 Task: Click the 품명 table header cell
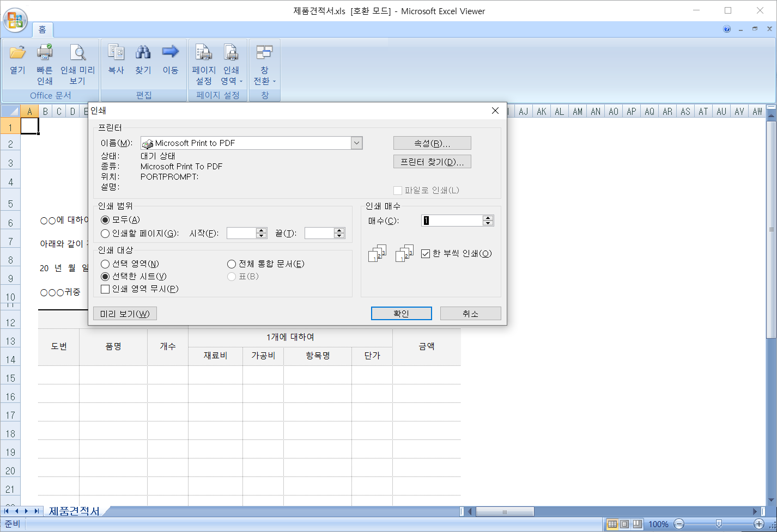113,346
